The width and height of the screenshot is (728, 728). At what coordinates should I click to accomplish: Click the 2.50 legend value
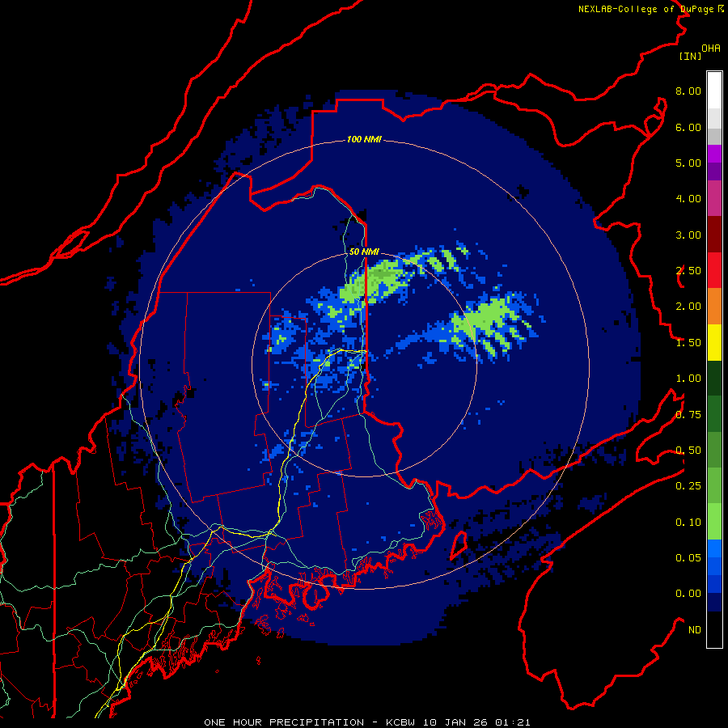(x=688, y=271)
